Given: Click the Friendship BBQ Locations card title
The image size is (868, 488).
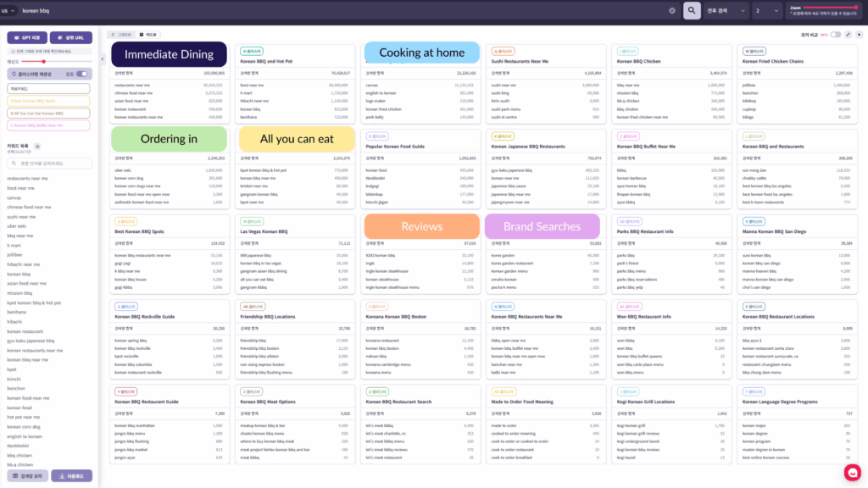Looking at the screenshot, I should [x=267, y=317].
